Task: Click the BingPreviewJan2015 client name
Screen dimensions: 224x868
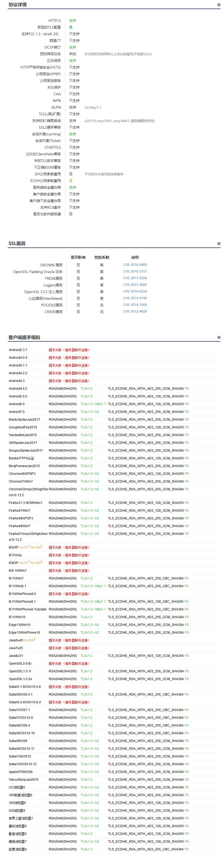Action: pyautogui.click(x=24, y=466)
